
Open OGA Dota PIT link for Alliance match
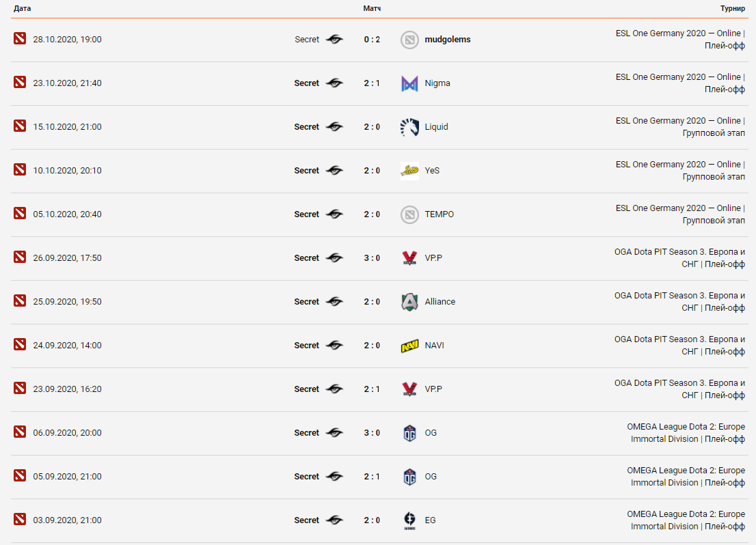coord(679,296)
